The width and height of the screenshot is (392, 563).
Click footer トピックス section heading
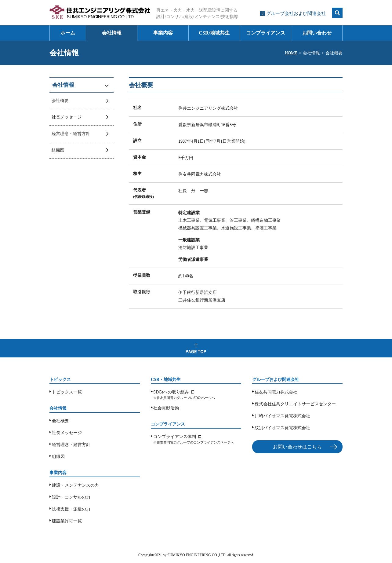pos(60,379)
